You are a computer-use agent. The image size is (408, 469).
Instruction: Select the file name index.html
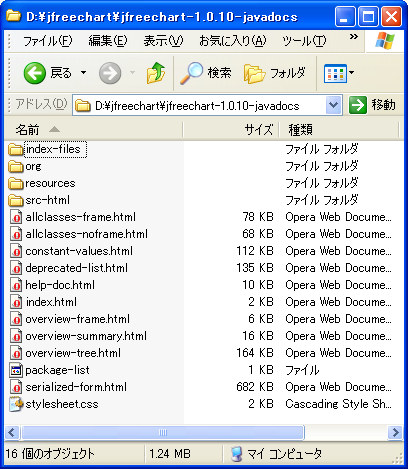point(51,302)
